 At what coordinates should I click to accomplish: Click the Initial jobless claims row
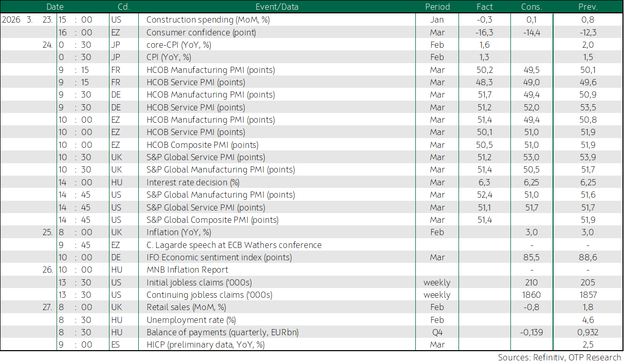pyautogui.click(x=311, y=282)
